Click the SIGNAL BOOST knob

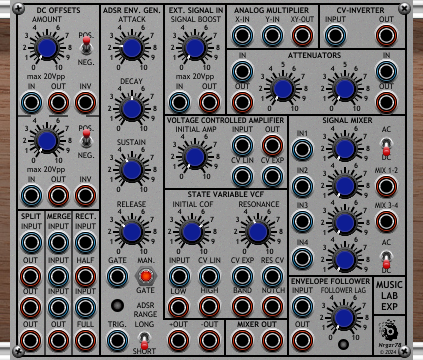tap(195, 48)
